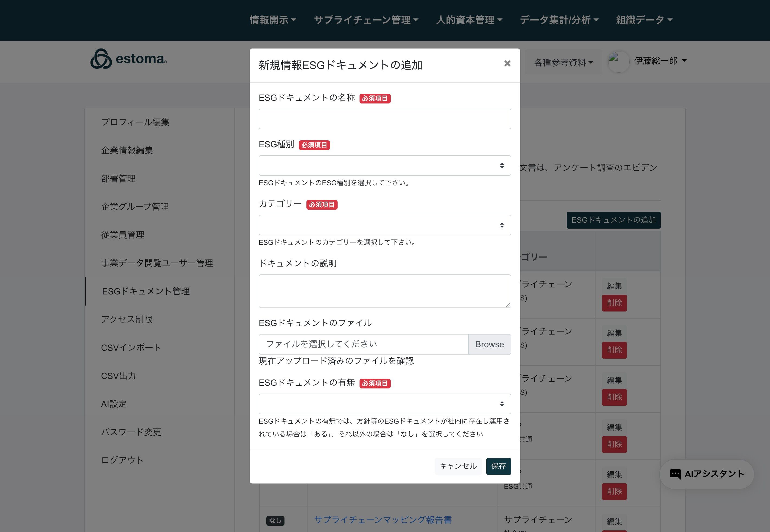Click the ファイルを選択してください file field
Image resolution: width=770 pixels, height=532 pixels.
click(x=363, y=344)
